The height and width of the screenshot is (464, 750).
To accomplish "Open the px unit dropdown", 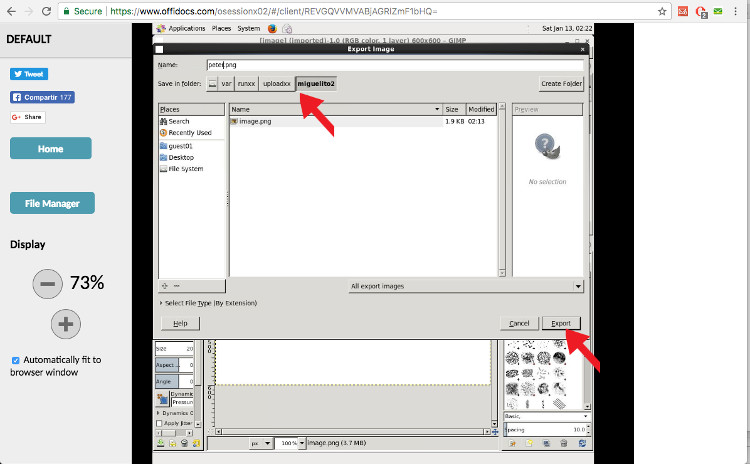I will tap(261, 443).
